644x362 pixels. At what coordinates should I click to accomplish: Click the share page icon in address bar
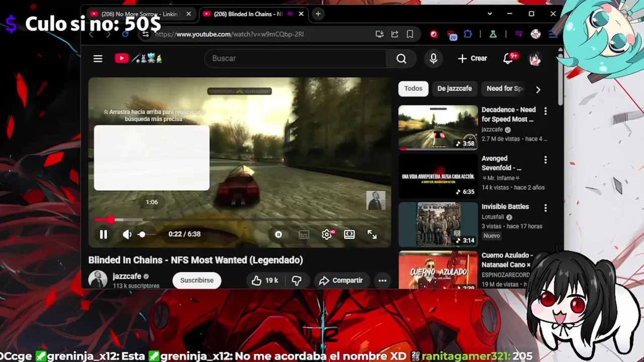[x=394, y=34]
